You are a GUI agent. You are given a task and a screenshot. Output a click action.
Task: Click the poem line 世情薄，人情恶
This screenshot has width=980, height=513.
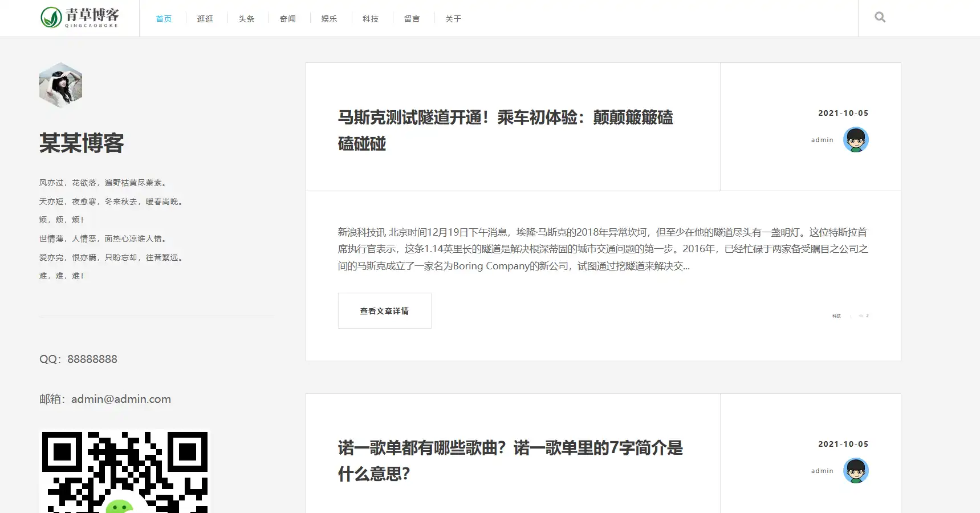coord(104,239)
